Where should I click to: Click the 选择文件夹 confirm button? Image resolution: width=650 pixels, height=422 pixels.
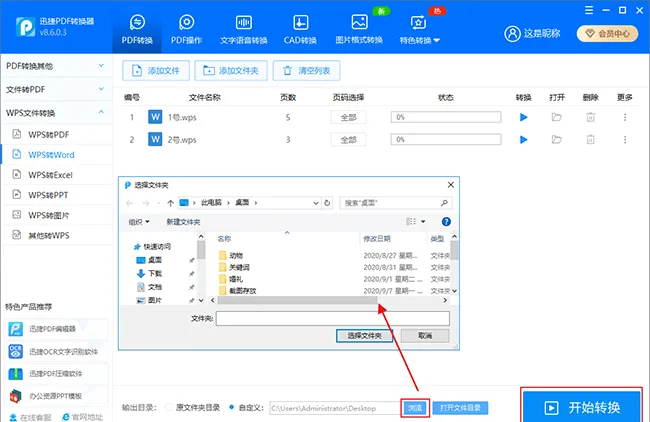(364, 335)
